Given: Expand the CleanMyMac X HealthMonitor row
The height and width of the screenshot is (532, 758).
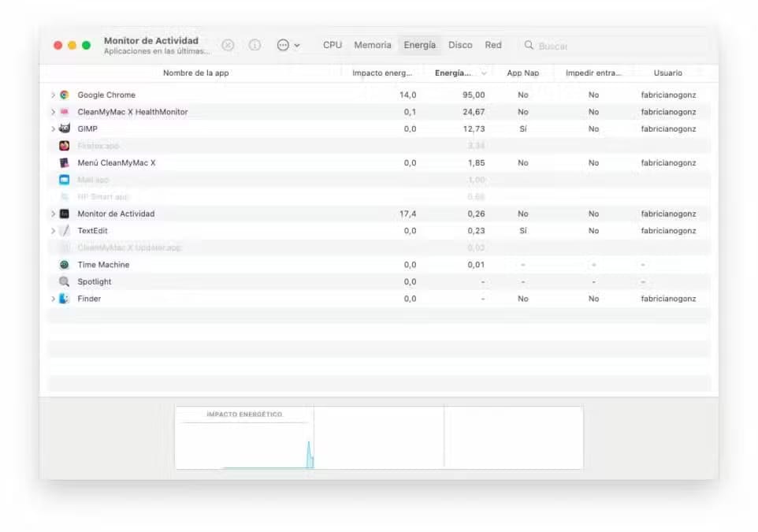Looking at the screenshot, I should (x=53, y=112).
